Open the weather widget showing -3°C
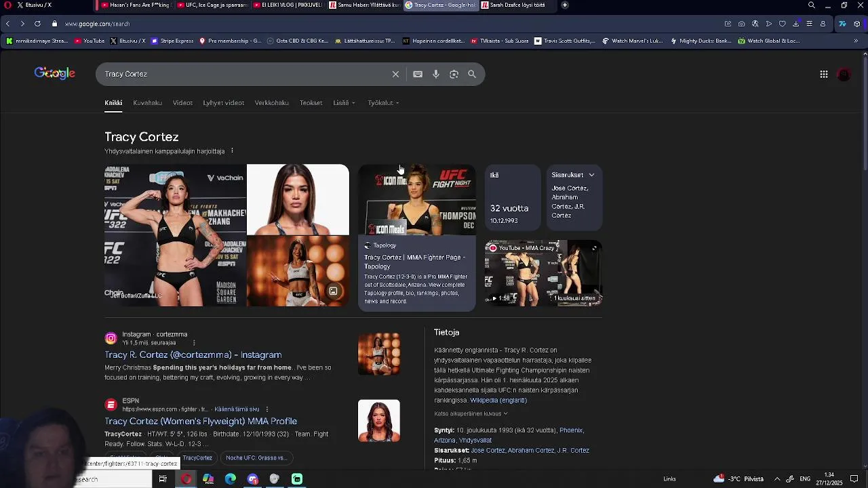 click(738, 479)
